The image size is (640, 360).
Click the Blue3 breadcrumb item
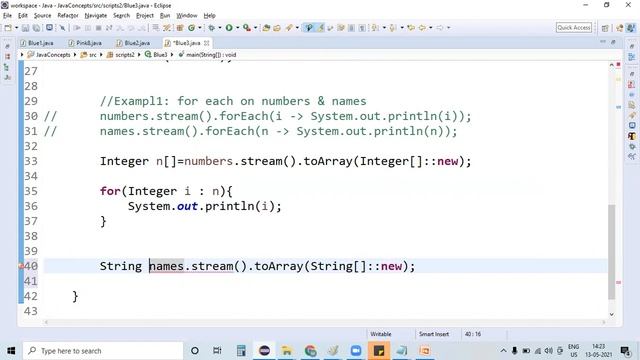(156, 55)
